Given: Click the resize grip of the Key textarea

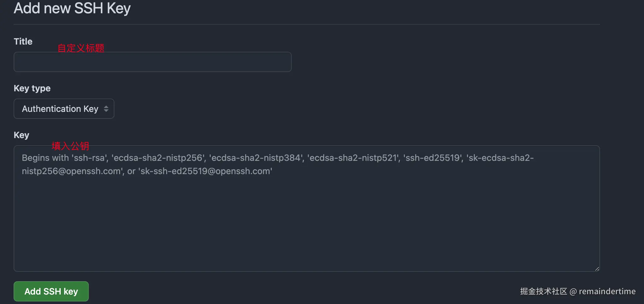Looking at the screenshot, I should 597,269.
